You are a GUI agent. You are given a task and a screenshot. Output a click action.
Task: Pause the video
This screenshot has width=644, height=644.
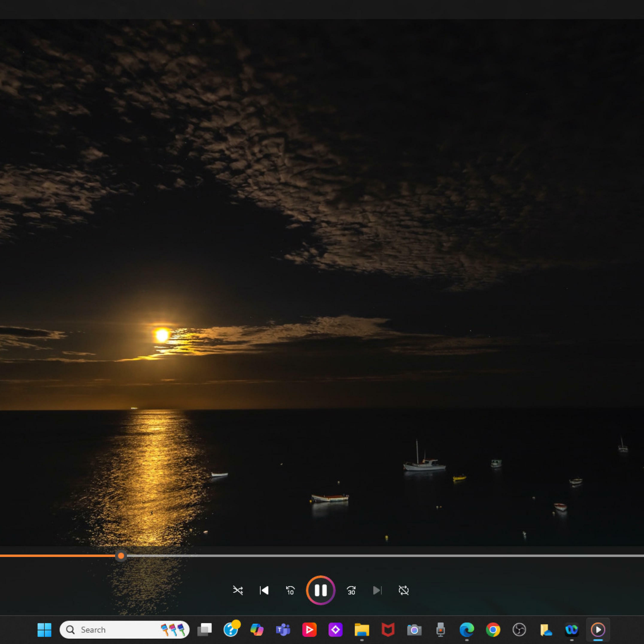tap(321, 590)
